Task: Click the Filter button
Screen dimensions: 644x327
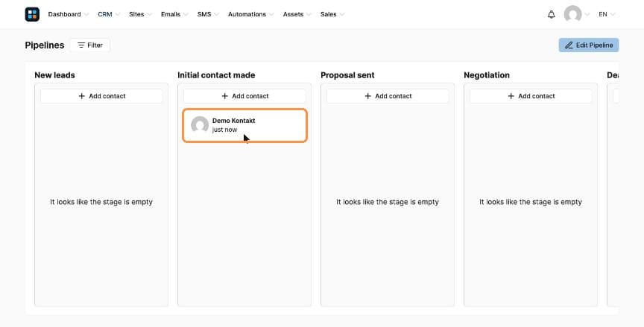Action: (x=90, y=45)
